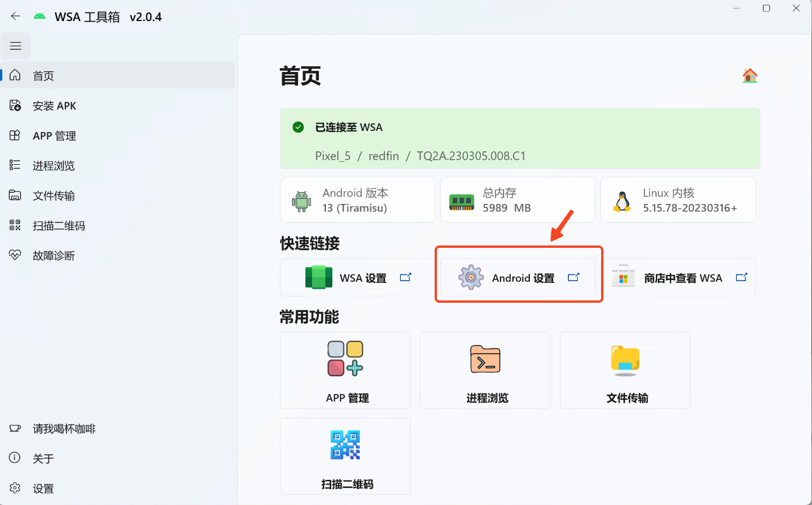Click the Android 版本 info card
The width and height of the screenshot is (812, 505).
click(358, 200)
